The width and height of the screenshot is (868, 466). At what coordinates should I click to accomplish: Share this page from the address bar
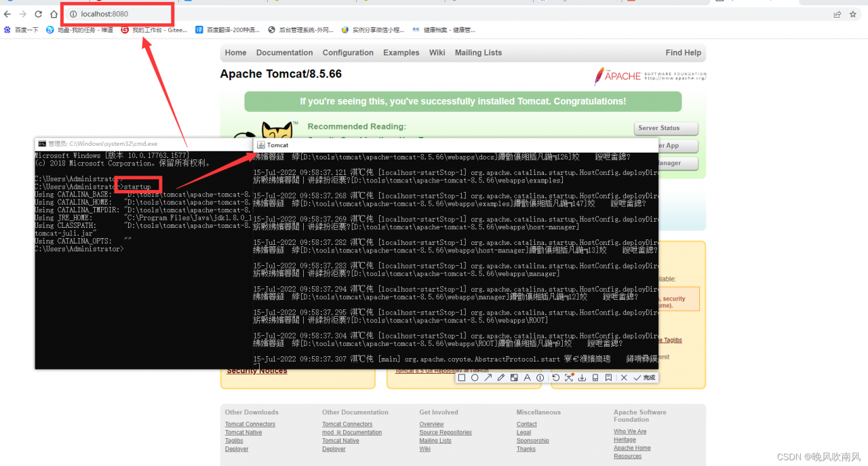[x=837, y=14]
